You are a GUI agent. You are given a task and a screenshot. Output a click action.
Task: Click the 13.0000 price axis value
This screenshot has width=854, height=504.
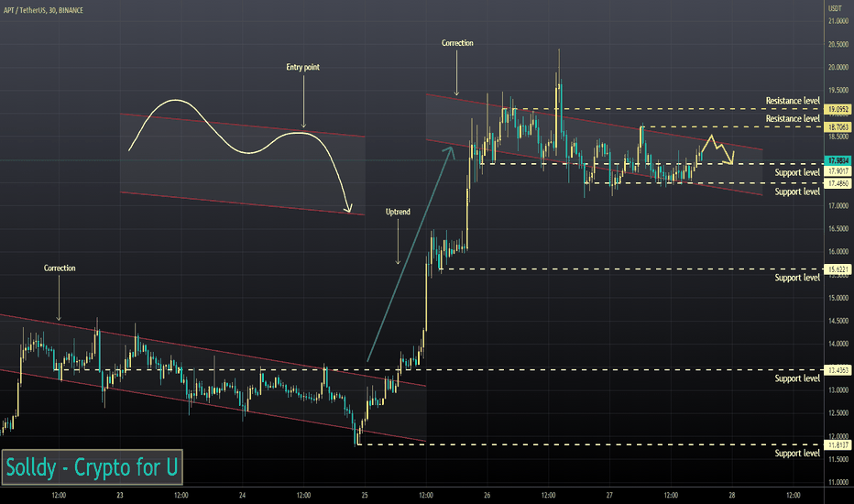tap(838, 390)
